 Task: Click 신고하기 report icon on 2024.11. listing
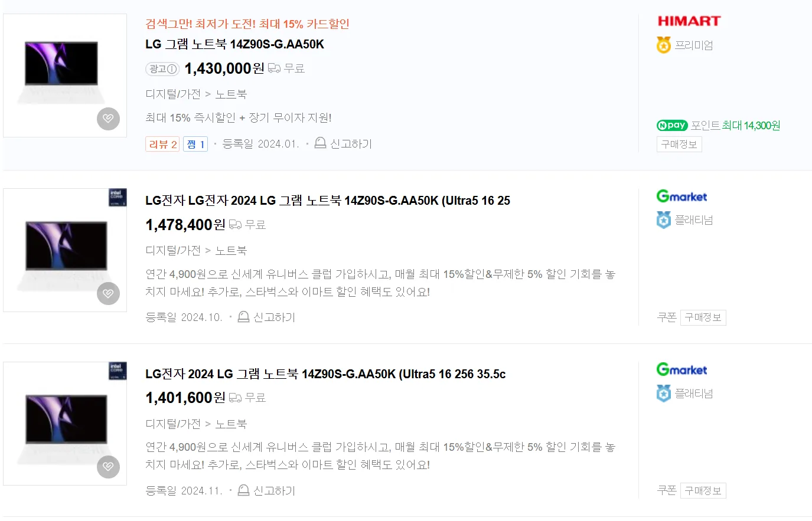tap(243, 490)
